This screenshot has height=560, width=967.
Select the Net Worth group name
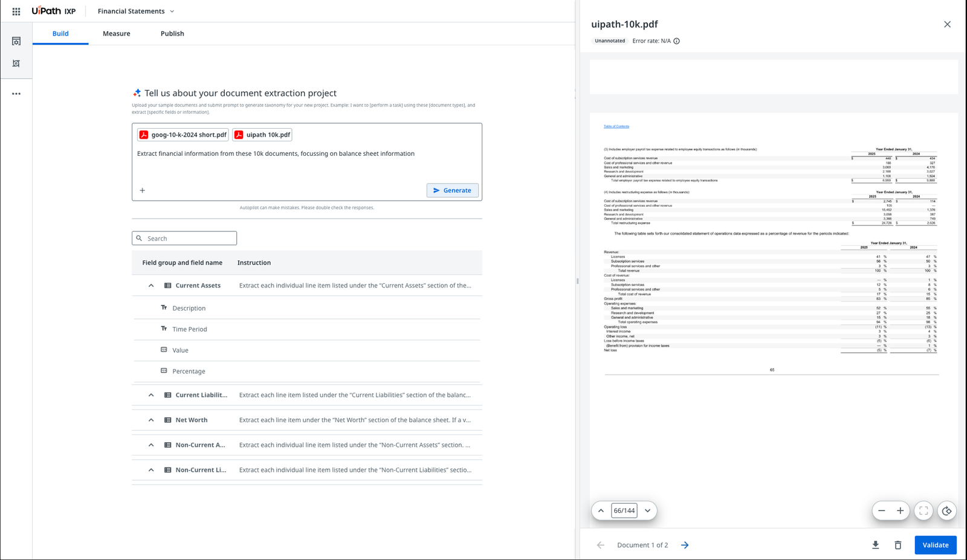(x=192, y=420)
